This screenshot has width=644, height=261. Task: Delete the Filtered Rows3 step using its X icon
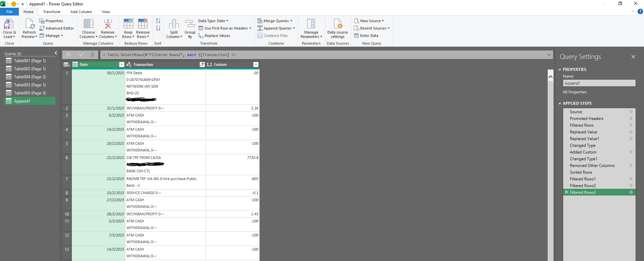pyautogui.click(x=567, y=192)
